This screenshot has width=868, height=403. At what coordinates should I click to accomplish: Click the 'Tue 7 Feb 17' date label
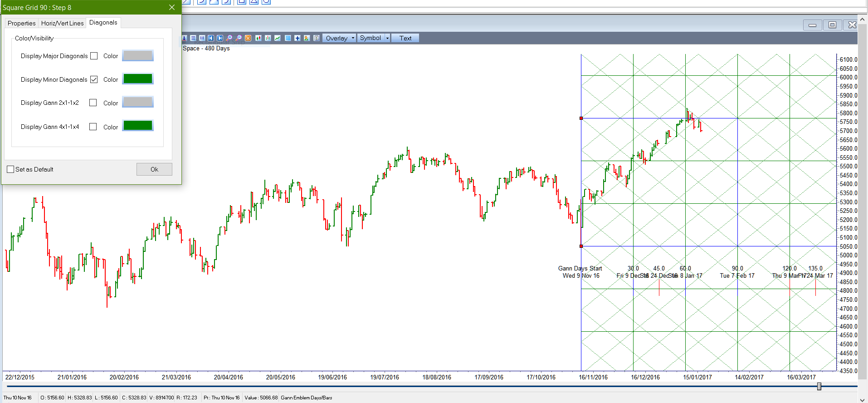tap(737, 275)
